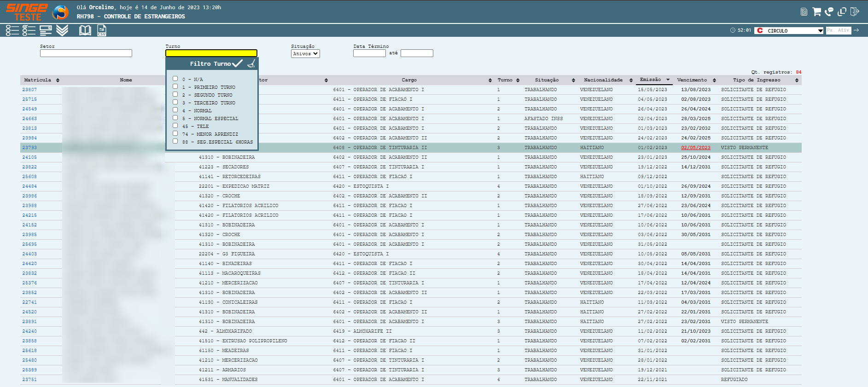Clear the Filtro Turno with broom icon
This screenshot has width=868, height=387.
click(x=251, y=64)
